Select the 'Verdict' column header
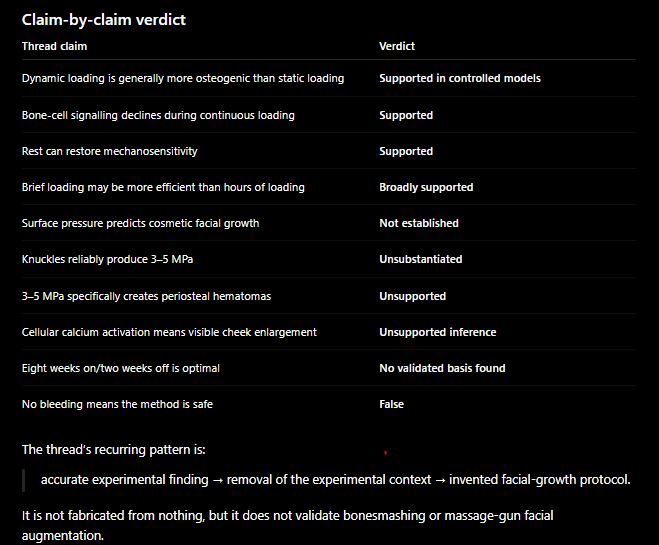 click(397, 46)
